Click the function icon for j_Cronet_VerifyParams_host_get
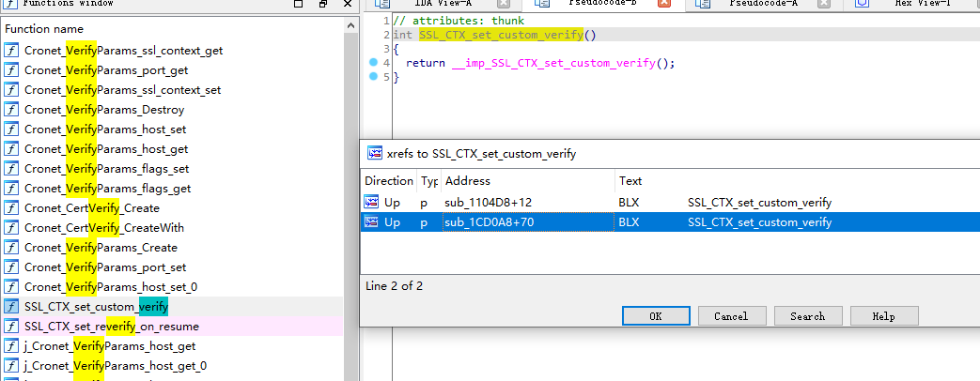Image resolution: width=980 pixels, height=381 pixels. pyautogui.click(x=11, y=346)
